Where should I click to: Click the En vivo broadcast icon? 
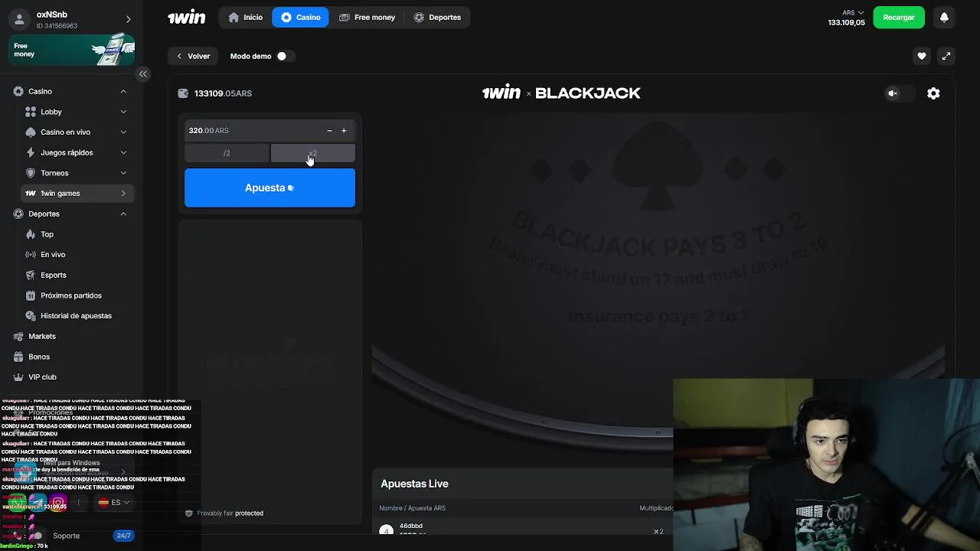tap(31, 255)
